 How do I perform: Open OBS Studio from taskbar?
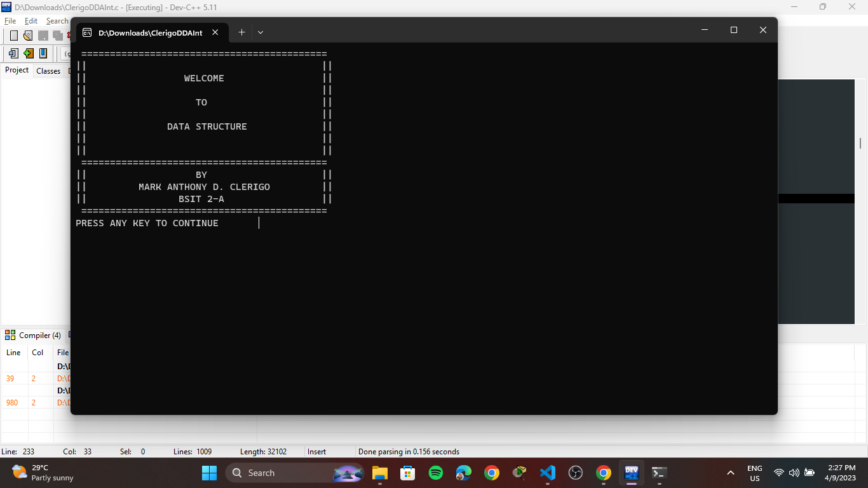[576, 473]
